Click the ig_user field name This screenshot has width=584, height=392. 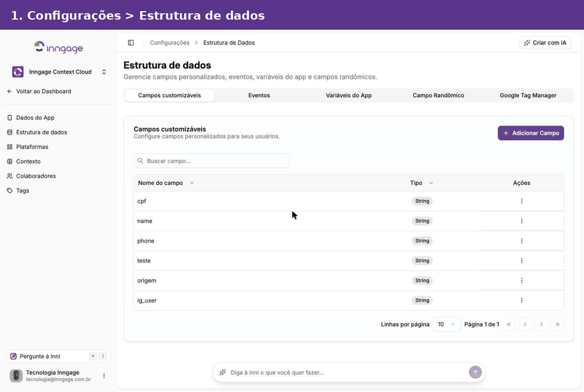(147, 300)
